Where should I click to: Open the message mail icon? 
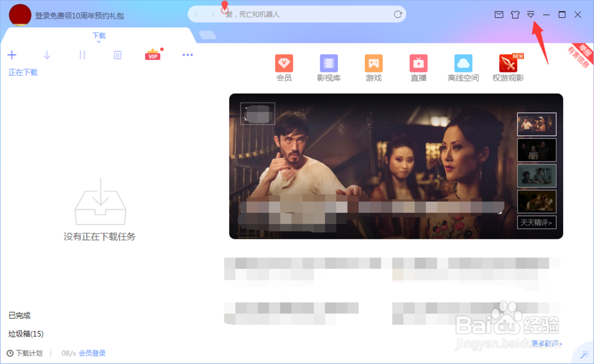pos(499,14)
